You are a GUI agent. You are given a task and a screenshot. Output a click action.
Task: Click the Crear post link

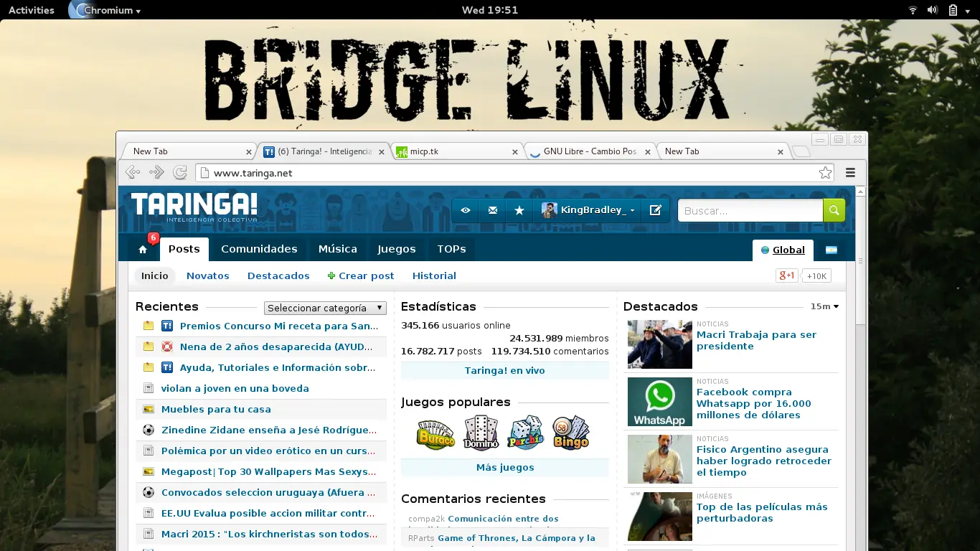click(x=361, y=275)
